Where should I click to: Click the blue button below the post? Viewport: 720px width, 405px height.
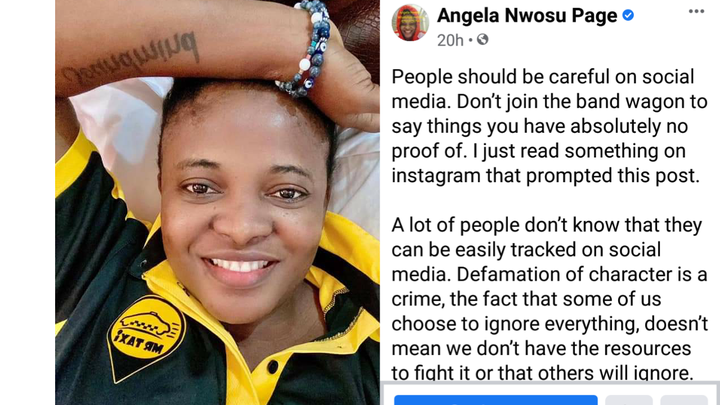click(x=495, y=399)
